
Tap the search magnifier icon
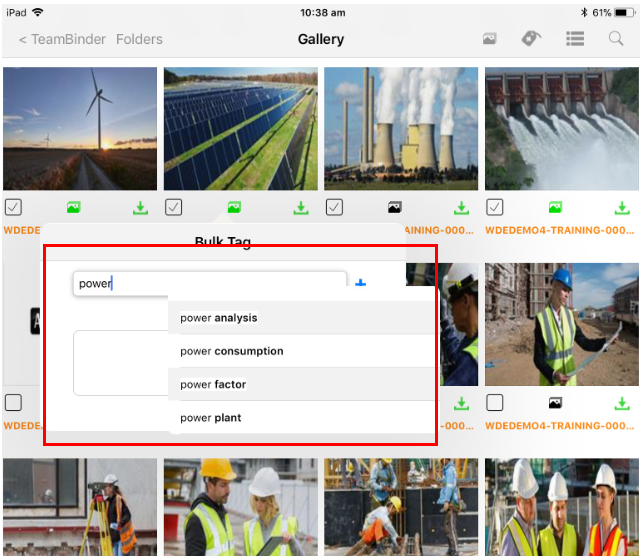tap(616, 39)
